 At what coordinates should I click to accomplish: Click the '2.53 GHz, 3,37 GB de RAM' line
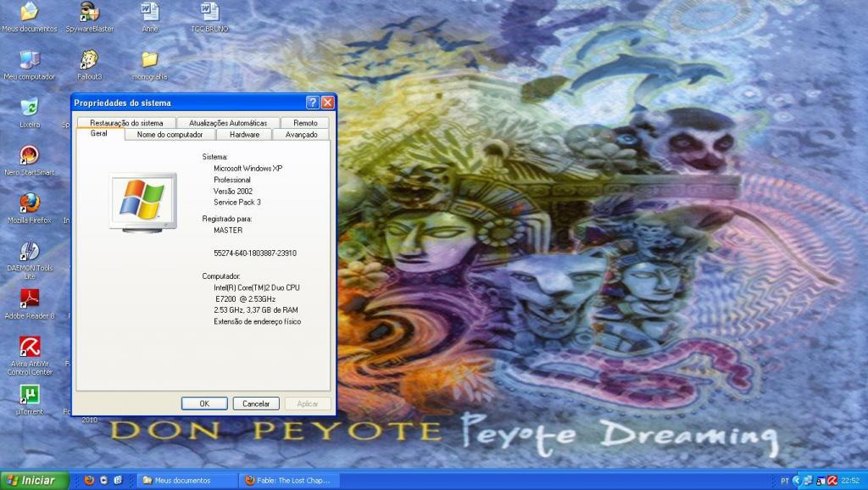(256, 310)
